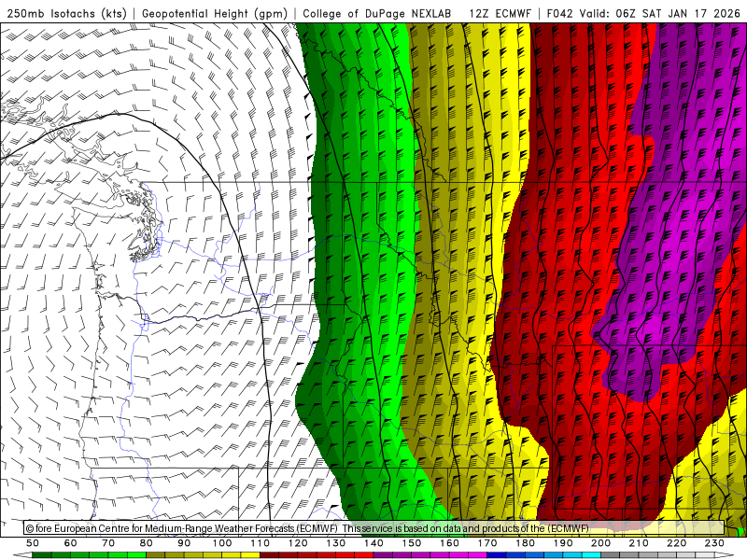This screenshot has height=560, width=747.
Task: Click the 110 label on the colorbar
Action: pos(261,543)
